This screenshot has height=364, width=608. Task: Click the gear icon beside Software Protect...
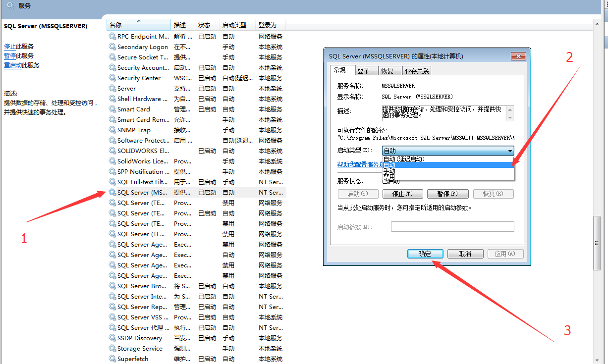point(112,141)
